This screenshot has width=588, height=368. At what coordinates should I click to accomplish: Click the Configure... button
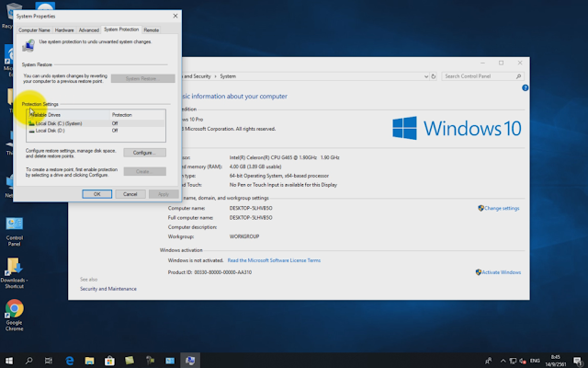(145, 153)
